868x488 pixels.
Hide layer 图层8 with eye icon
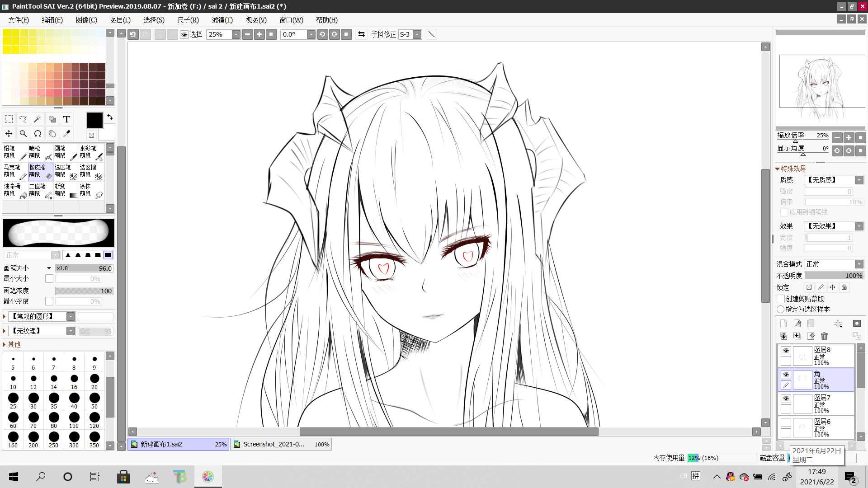[786, 351]
